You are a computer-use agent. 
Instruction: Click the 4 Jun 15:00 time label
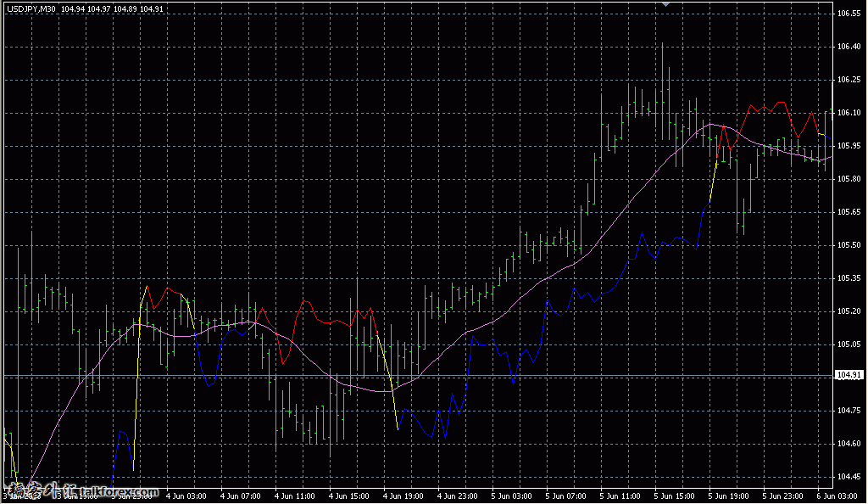[x=348, y=496]
